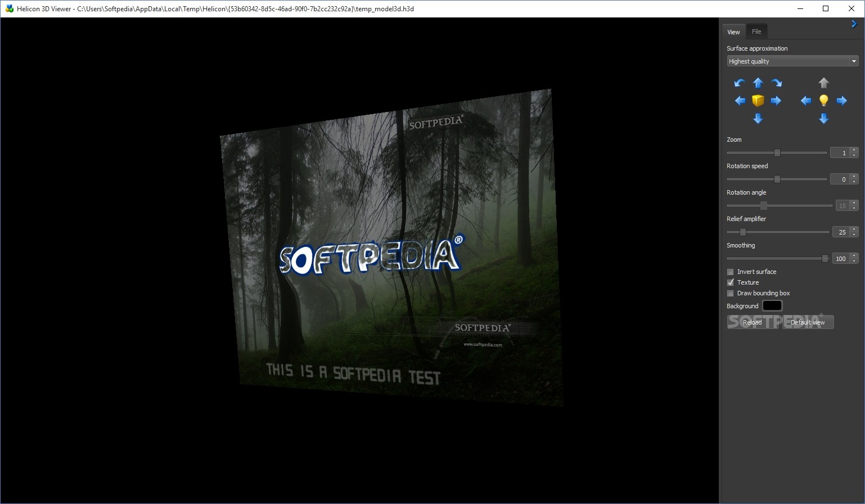
Task: Click the Rotation speed slider handle
Action: (777, 179)
